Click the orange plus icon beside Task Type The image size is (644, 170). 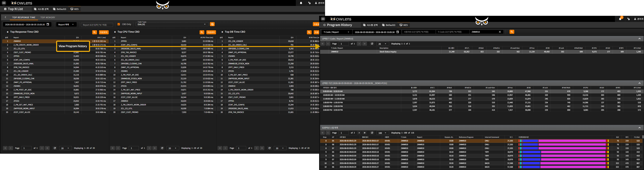point(212,24)
